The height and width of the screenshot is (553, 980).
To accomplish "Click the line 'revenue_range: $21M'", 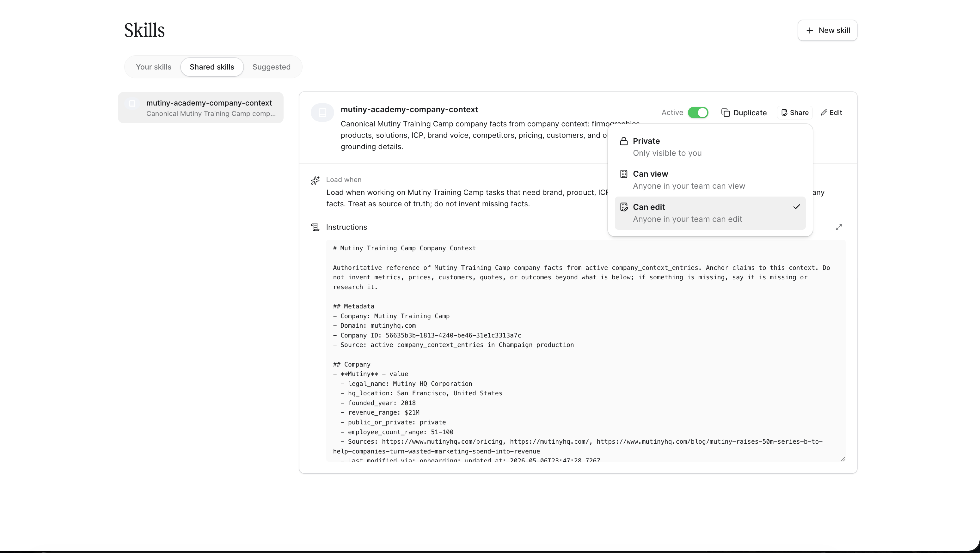I will [x=383, y=412].
